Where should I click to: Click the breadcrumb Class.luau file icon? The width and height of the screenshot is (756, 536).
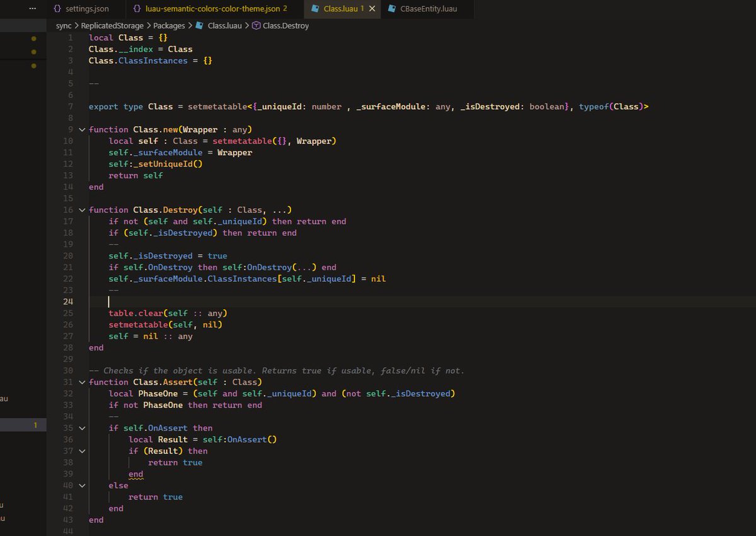click(199, 26)
